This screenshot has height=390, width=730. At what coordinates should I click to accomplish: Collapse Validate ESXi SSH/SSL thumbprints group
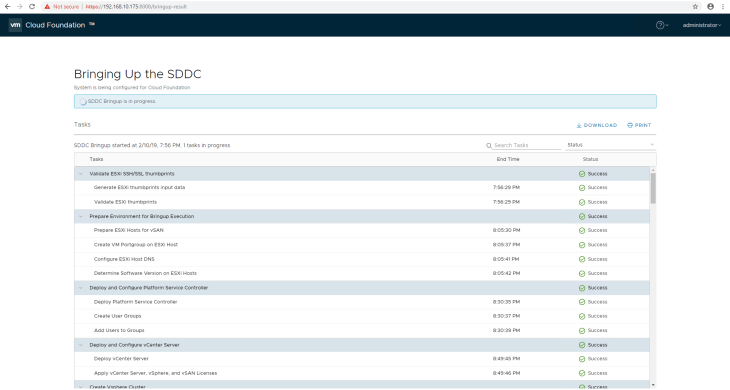[81, 174]
